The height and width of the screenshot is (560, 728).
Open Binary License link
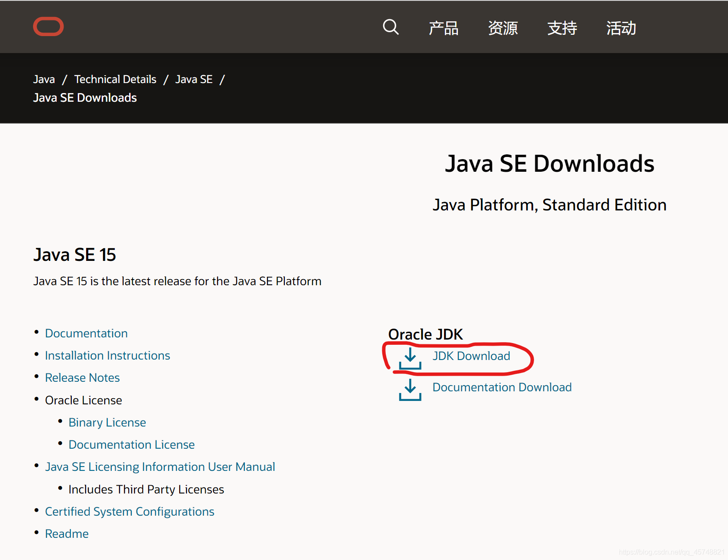click(107, 422)
